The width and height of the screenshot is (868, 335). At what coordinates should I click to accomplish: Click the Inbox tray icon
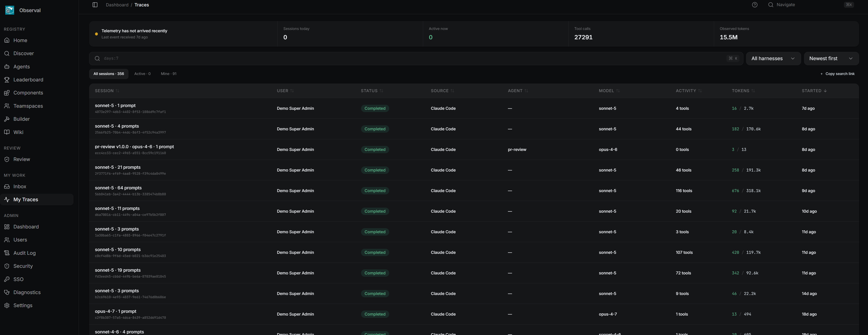click(7, 186)
